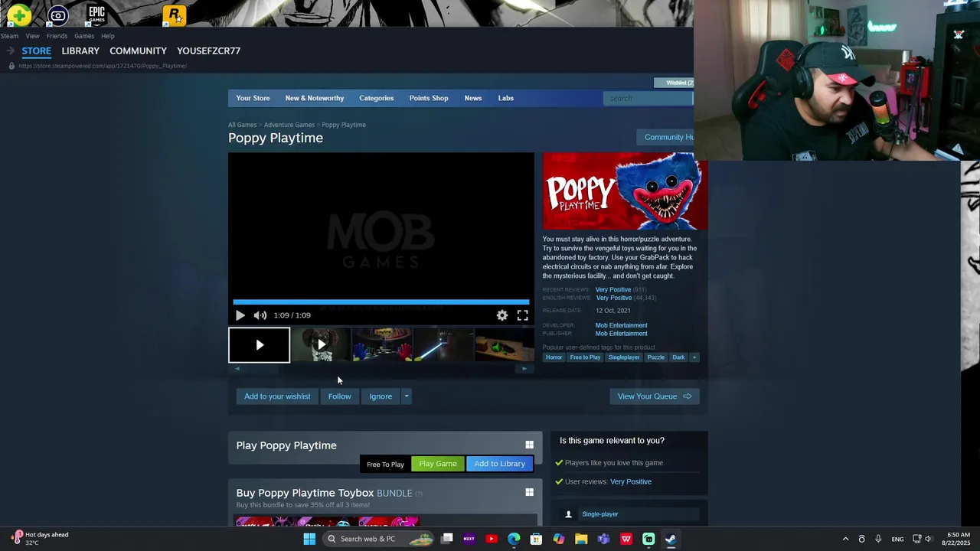Open the Games menu
Screen dimensions: 980x551
pyautogui.click(x=84, y=36)
